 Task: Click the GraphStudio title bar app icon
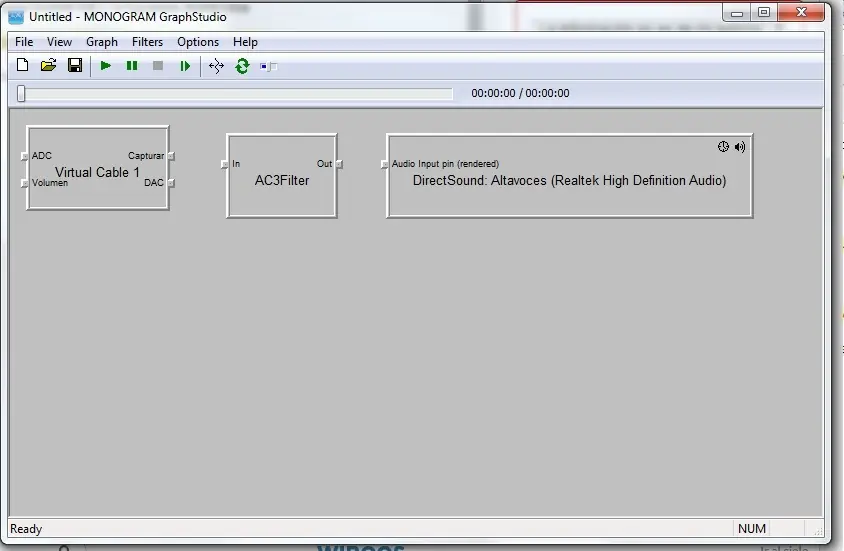tap(16, 17)
